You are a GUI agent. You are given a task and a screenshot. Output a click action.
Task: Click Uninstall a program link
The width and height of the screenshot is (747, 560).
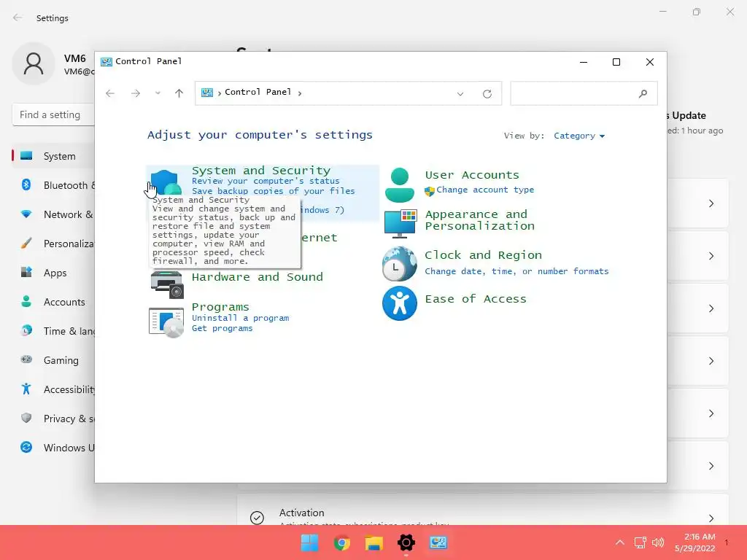(x=241, y=318)
